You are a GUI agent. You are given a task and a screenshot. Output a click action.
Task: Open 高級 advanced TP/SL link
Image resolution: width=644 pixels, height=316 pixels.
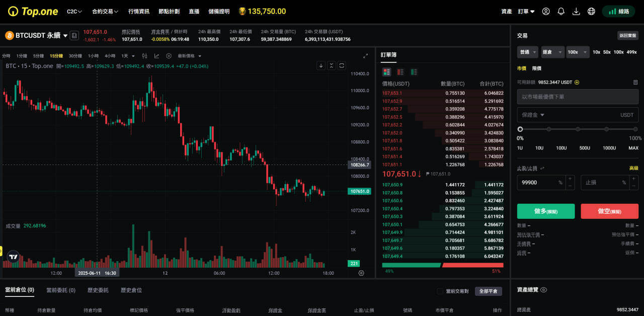tap(633, 168)
